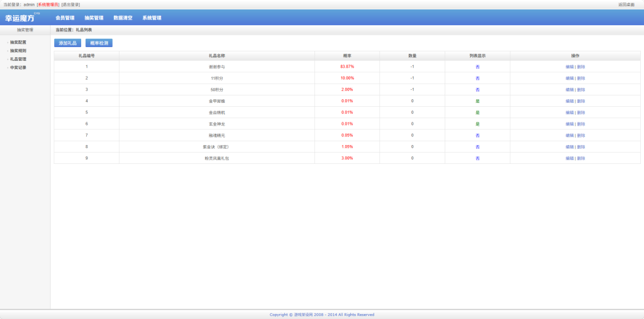Click the 返回桌面 link
This screenshot has height=319, width=644.
[x=626, y=4]
